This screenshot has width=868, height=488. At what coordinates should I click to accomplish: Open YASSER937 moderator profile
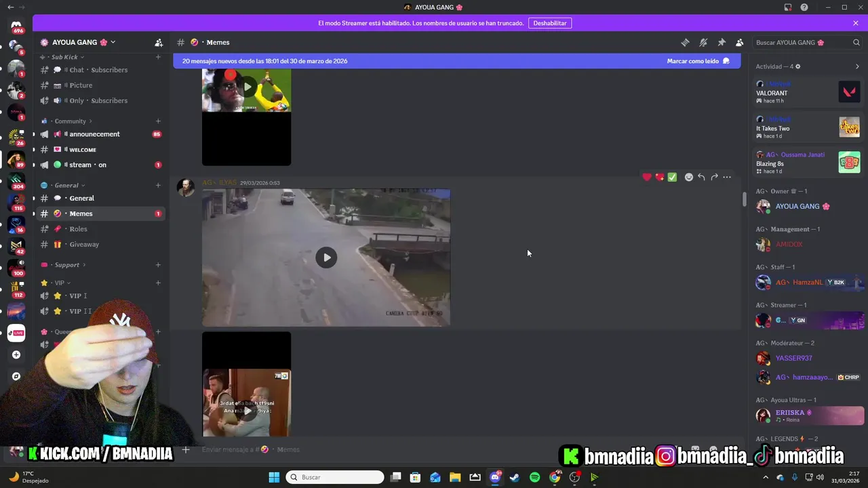[808, 358]
